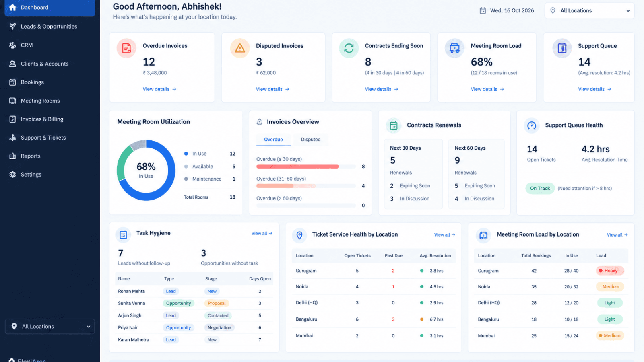
Task: Click the Heavy load badge for Gurugram
Action: (610, 271)
